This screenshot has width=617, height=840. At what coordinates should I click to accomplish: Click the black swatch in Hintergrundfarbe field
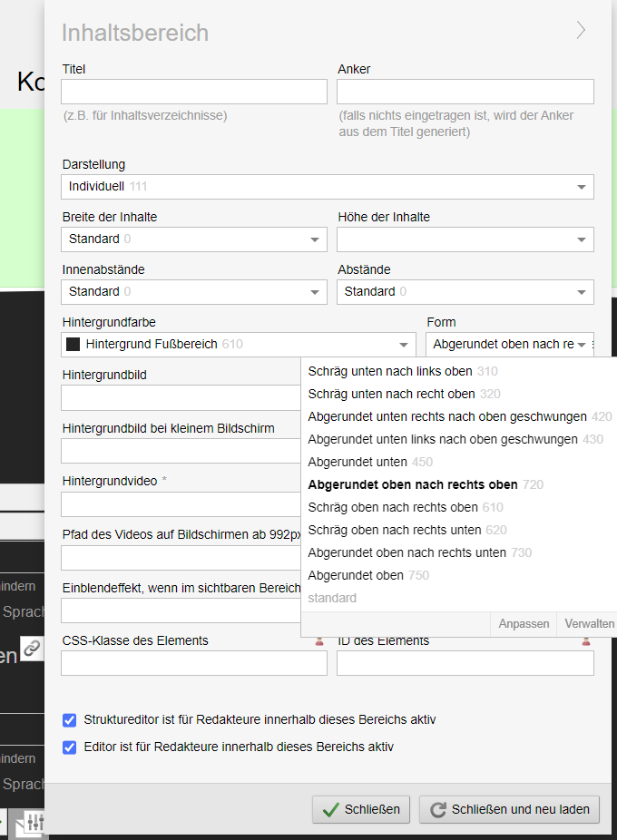[x=74, y=345]
